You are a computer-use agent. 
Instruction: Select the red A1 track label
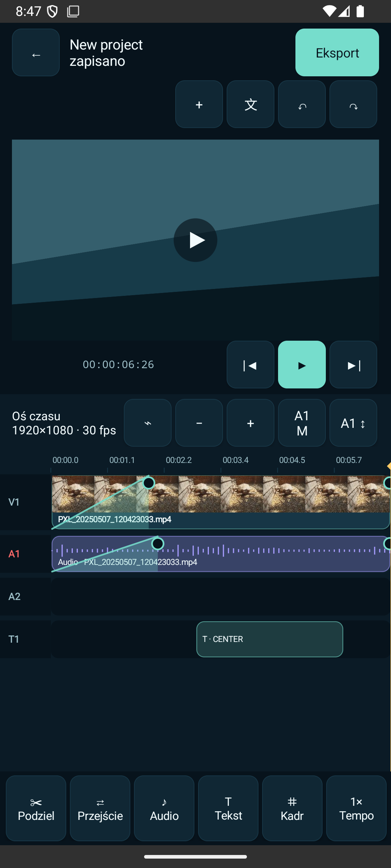point(14,554)
